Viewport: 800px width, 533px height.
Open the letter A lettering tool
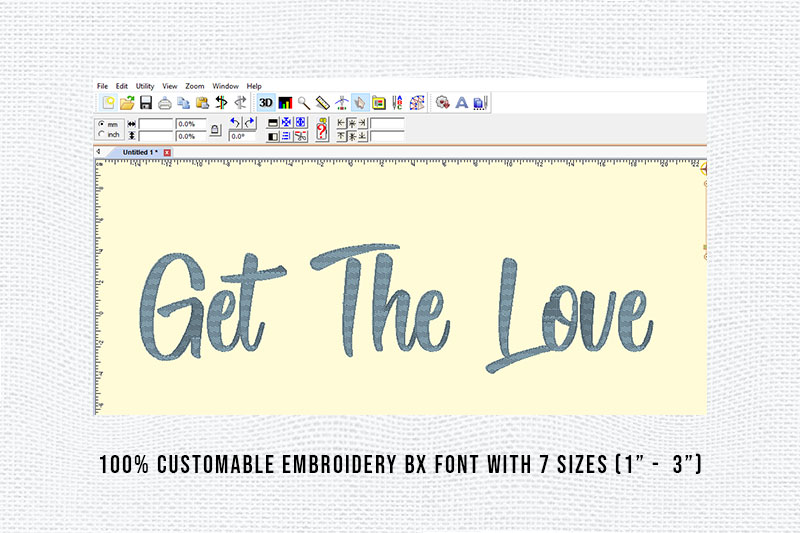tap(462, 103)
